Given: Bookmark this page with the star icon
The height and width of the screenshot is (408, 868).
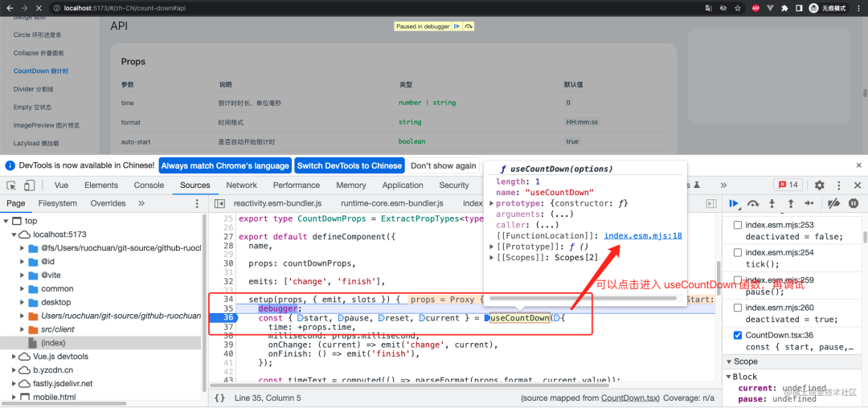Looking at the screenshot, I should pos(737,8).
